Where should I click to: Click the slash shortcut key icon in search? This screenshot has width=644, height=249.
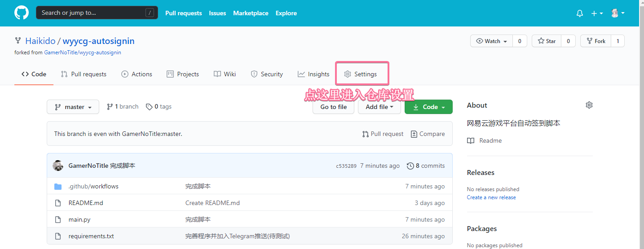click(150, 13)
